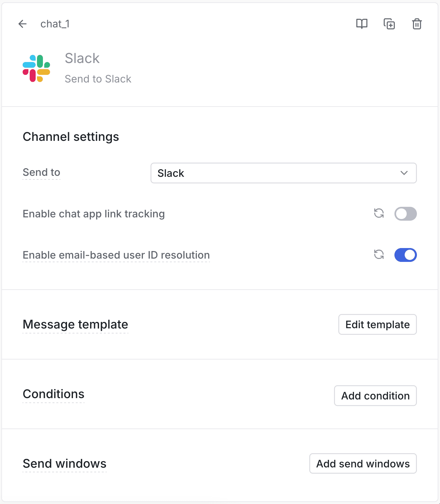Click the sync icon beside email-based user ID resolution
Viewport: 440px width, 504px height.
pyautogui.click(x=379, y=255)
